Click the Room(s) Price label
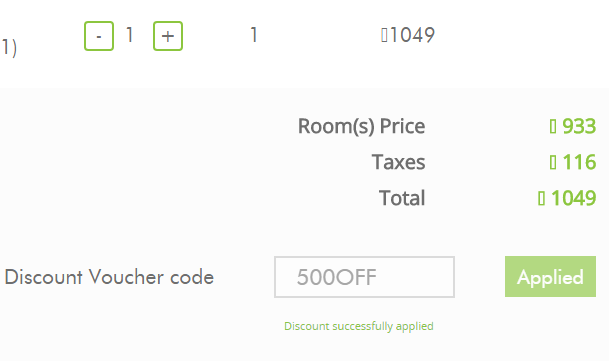 coord(361,126)
